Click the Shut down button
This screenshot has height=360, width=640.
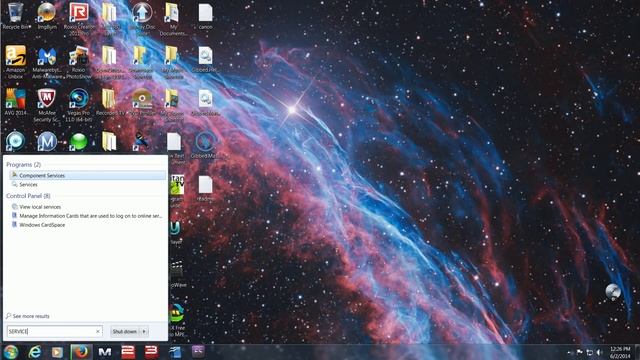pos(125,331)
